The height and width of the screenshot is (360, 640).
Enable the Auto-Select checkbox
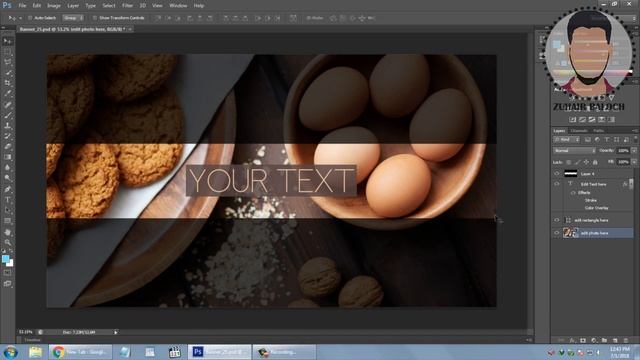pyautogui.click(x=30, y=18)
